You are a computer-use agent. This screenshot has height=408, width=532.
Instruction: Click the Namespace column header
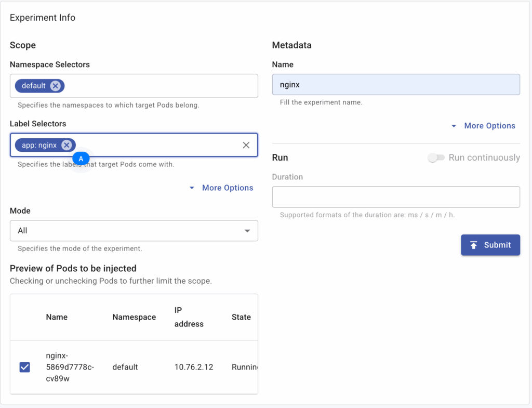pyautogui.click(x=134, y=317)
